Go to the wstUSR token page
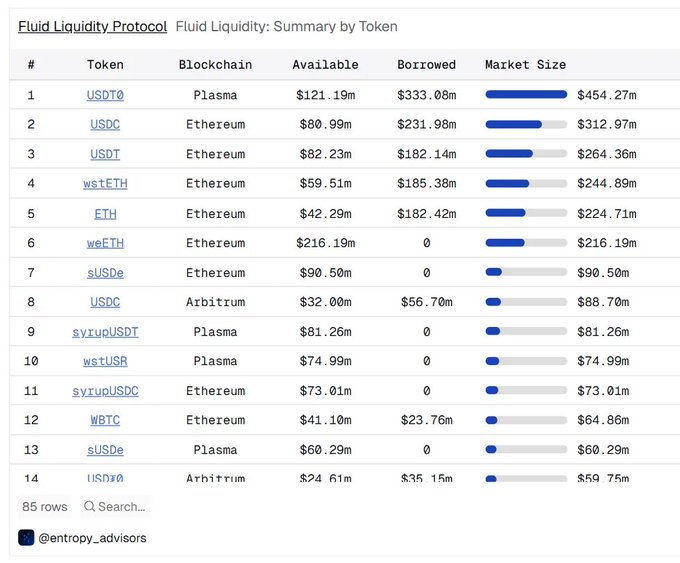 point(105,361)
